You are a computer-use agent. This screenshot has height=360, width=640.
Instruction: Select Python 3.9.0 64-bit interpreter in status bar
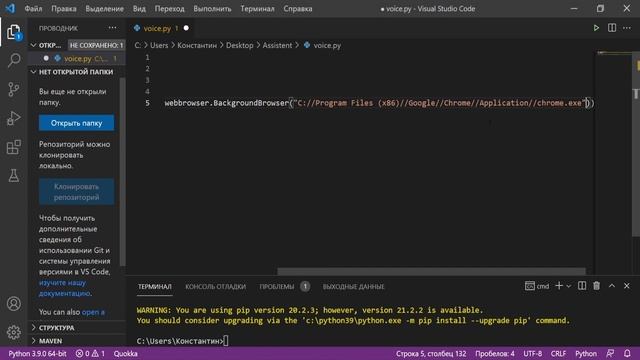tap(38, 353)
